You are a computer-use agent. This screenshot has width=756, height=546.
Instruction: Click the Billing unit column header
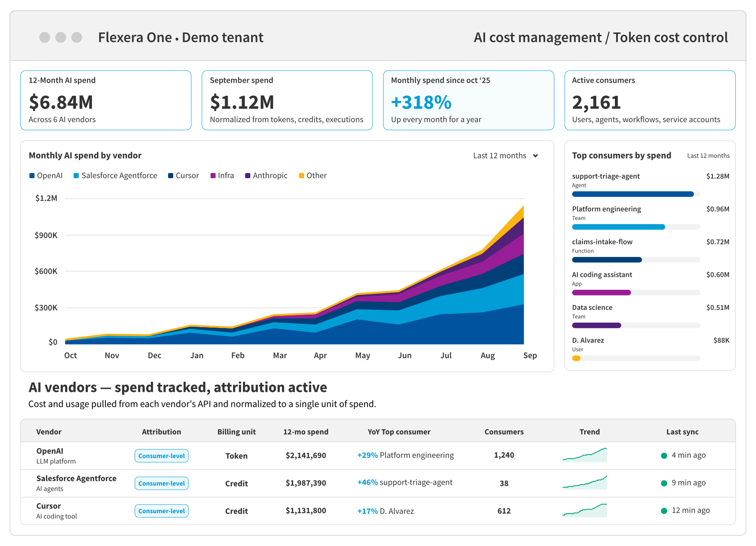236,432
